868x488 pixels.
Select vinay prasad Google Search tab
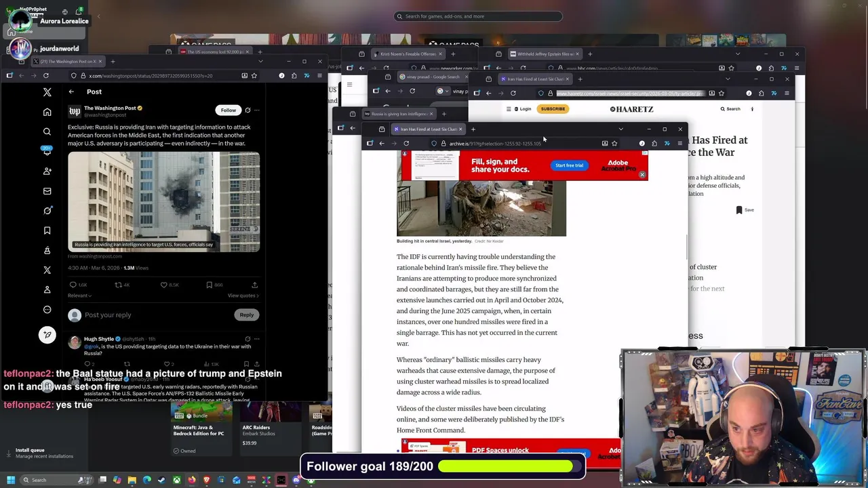pyautogui.click(x=434, y=77)
